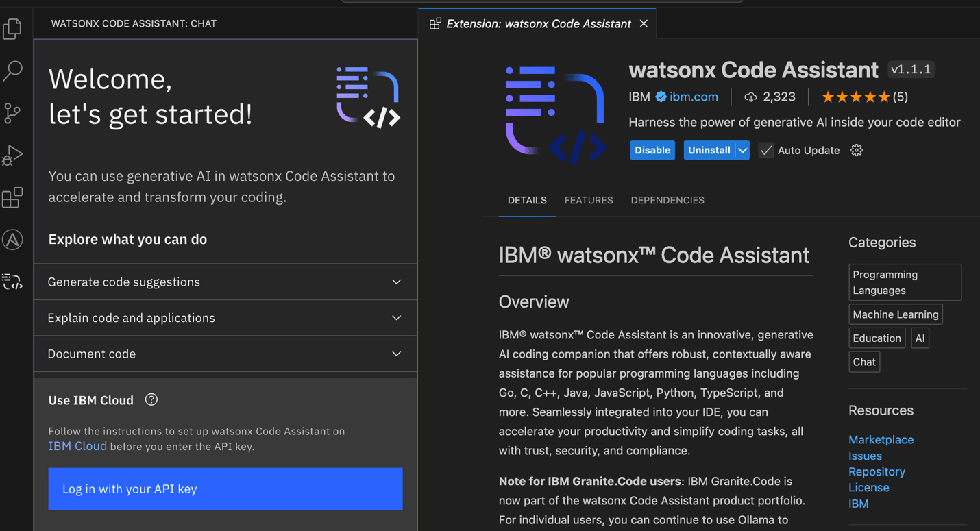The height and width of the screenshot is (531, 980).
Task: Select the Education category tag
Action: (x=877, y=338)
